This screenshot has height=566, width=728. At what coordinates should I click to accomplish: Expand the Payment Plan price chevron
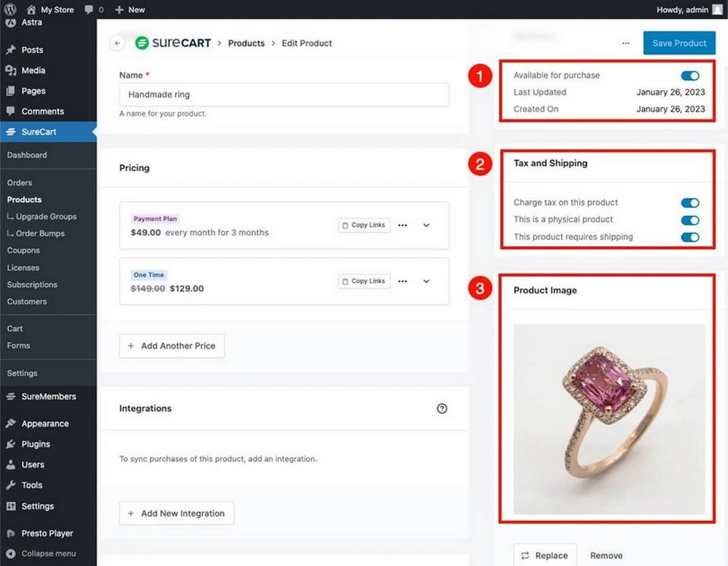[x=426, y=225]
